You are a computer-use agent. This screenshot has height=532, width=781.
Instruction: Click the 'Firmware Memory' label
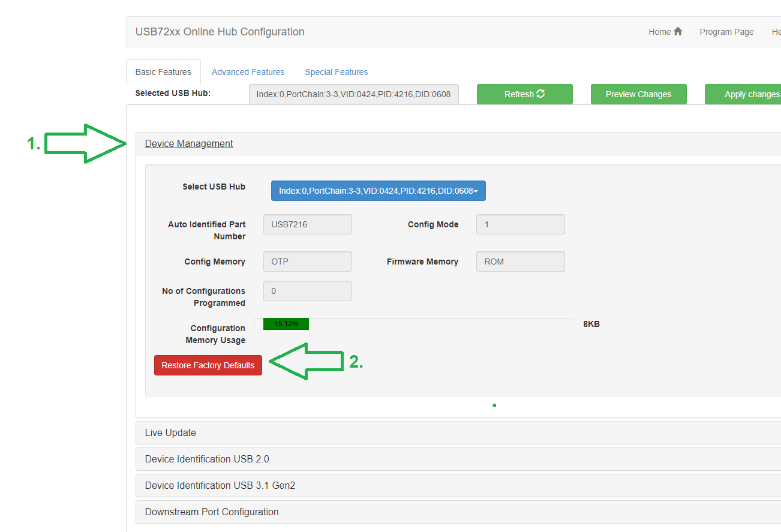(423, 262)
